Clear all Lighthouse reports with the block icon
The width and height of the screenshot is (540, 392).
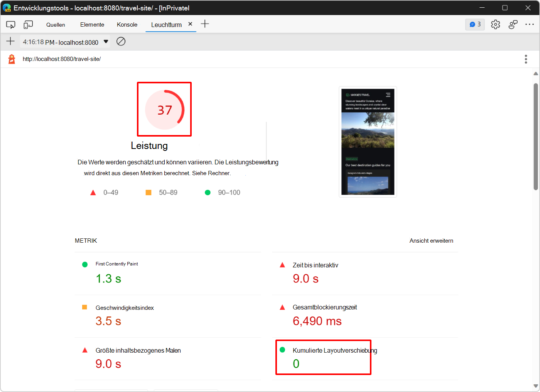[121, 41]
